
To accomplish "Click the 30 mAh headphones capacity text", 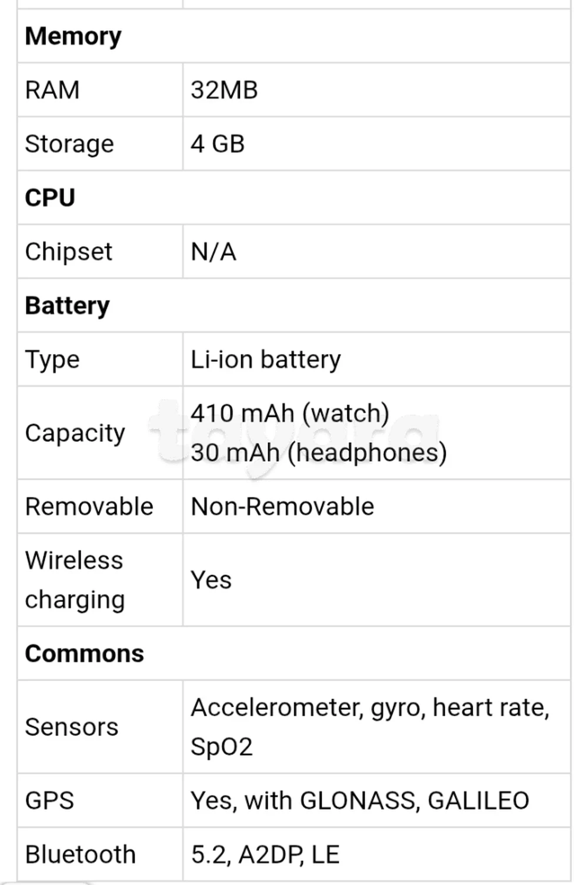I will [x=319, y=453].
